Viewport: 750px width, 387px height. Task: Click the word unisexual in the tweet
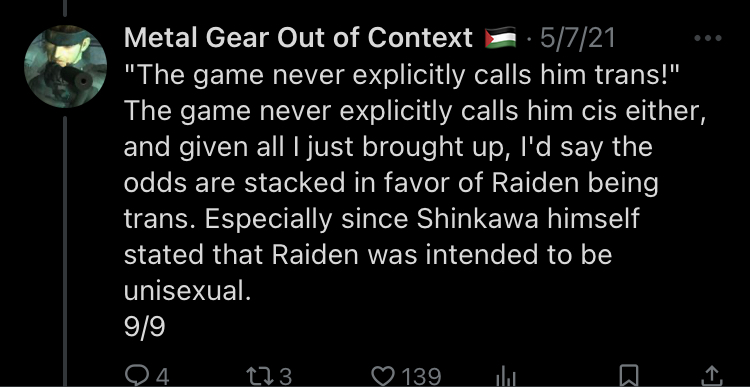[187, 290]
